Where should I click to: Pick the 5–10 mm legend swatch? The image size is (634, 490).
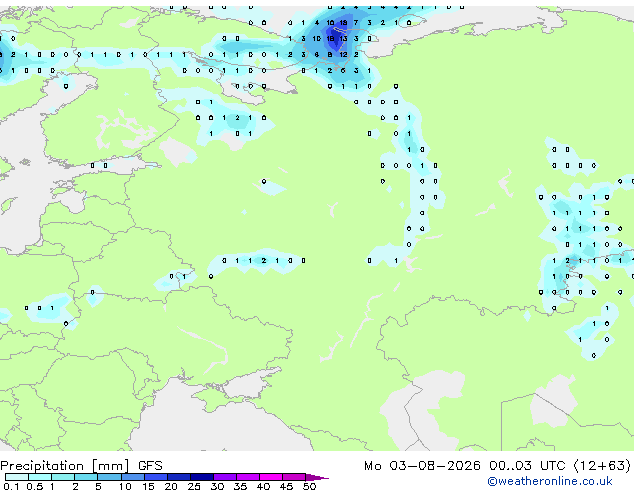[x=109, y=477]
